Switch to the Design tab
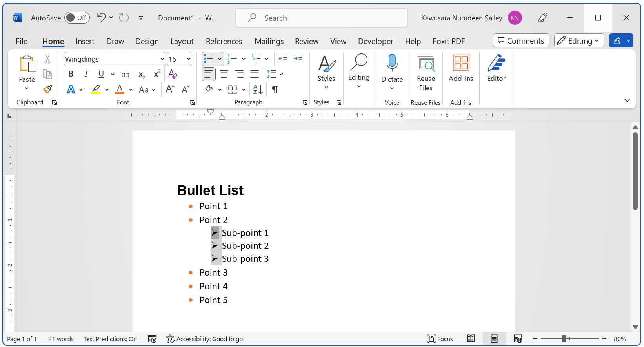The height and width of the screenshot is (347, 644). [147, 41]
